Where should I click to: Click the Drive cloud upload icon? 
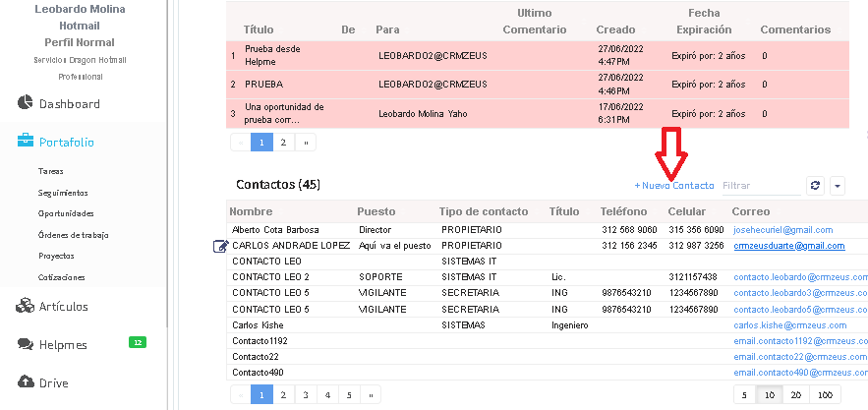pos(26,381)
